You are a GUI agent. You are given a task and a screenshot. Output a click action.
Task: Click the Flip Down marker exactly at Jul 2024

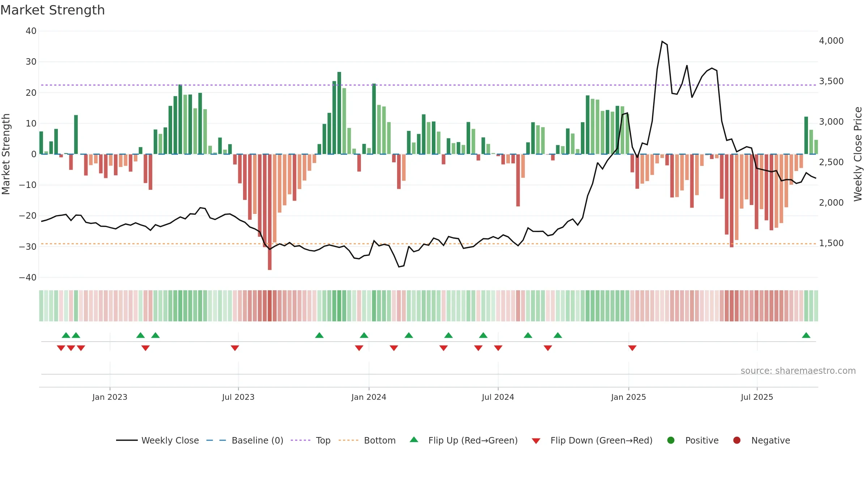[498, 348]
